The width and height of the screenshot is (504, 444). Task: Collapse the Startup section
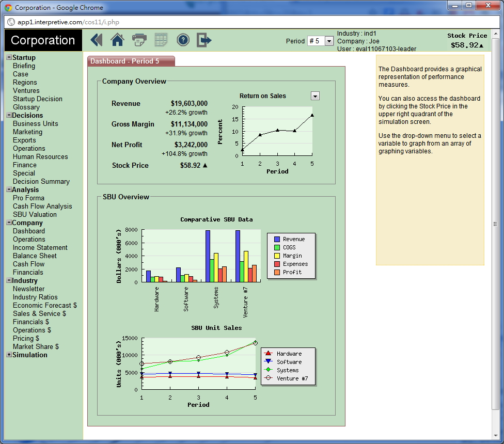coord(9,58)
